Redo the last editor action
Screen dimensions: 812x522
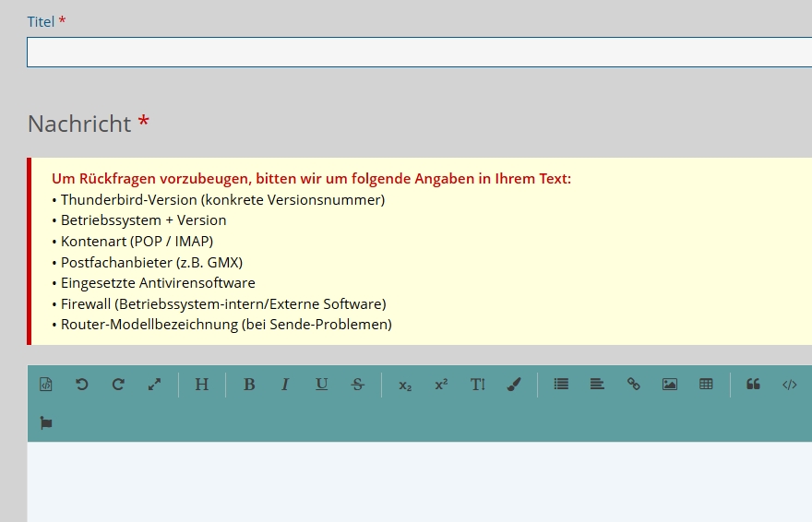[118, 385]
